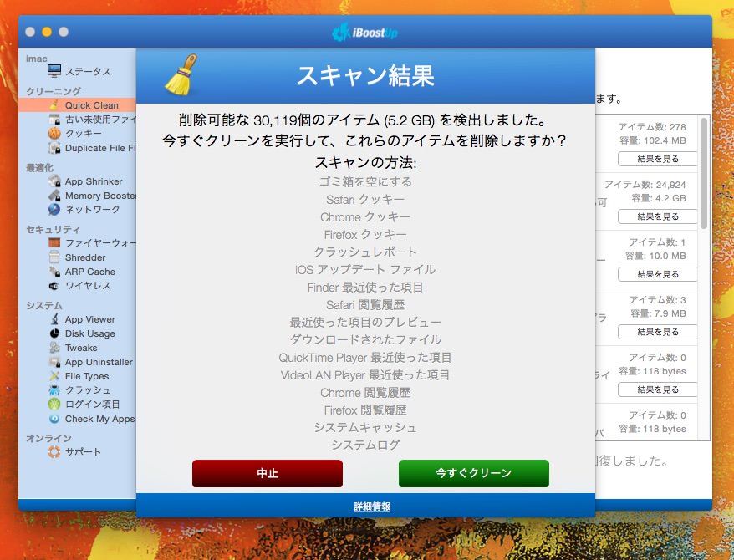The width and height of the screenshot is (734, 560).
Task: Click the 容量: 102.4 MB value
Action: point(653,140)
